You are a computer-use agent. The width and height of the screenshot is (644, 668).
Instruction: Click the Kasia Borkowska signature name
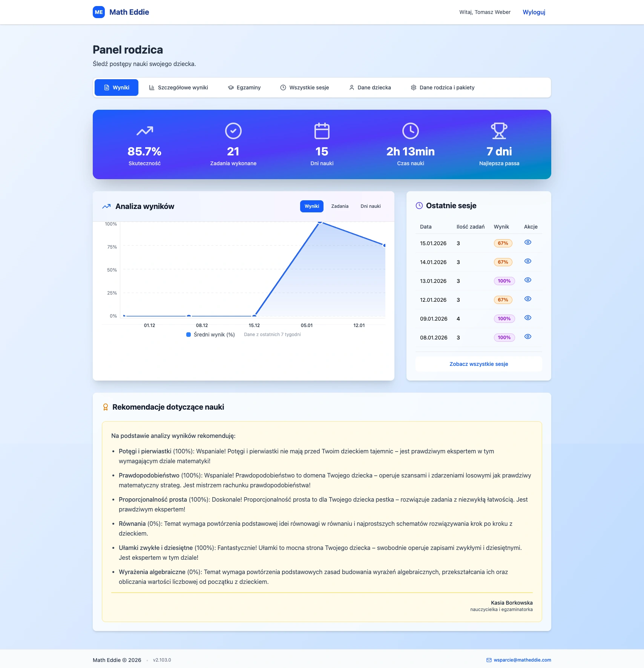tap(512, 603)
